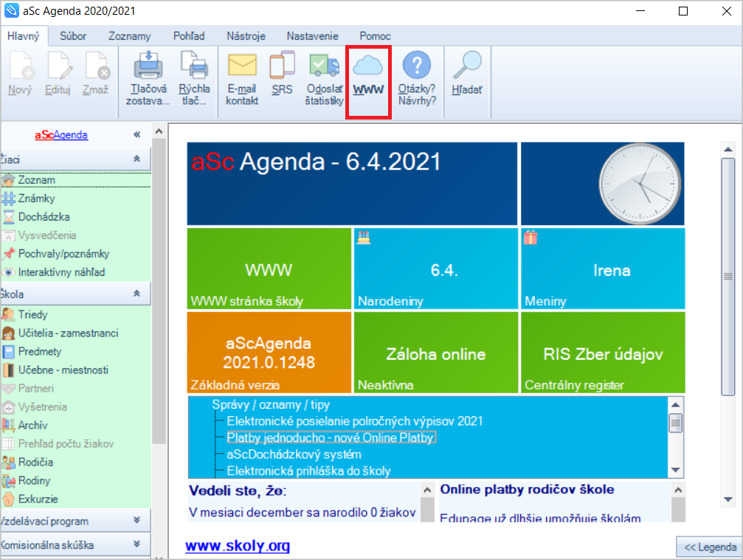This screenshot has width=743, height=560.
Task: Collapse the Škola panel section
Action: 136,294
